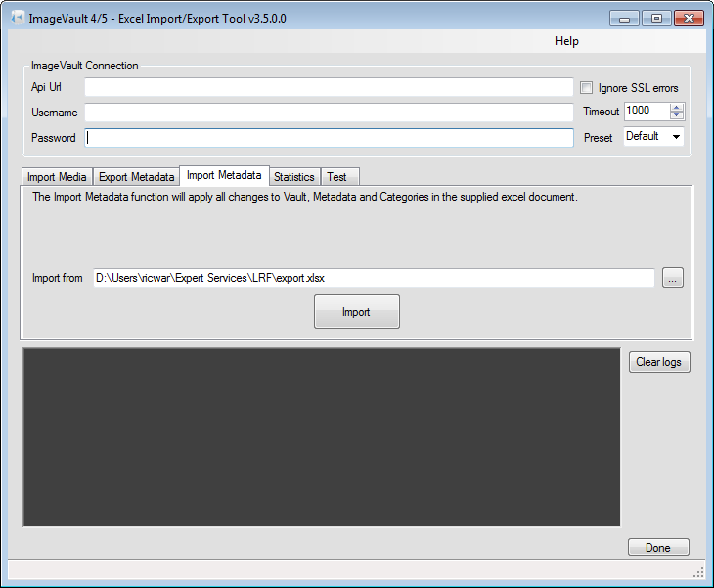
Task: Switch to the Export Metadata tab
Action: pos(136,177)
